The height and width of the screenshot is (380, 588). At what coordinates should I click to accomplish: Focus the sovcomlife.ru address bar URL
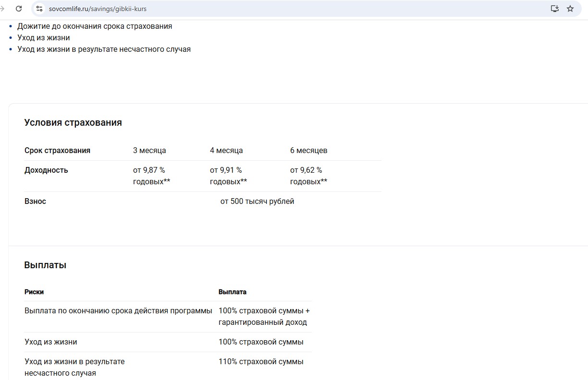coord(98,9)
